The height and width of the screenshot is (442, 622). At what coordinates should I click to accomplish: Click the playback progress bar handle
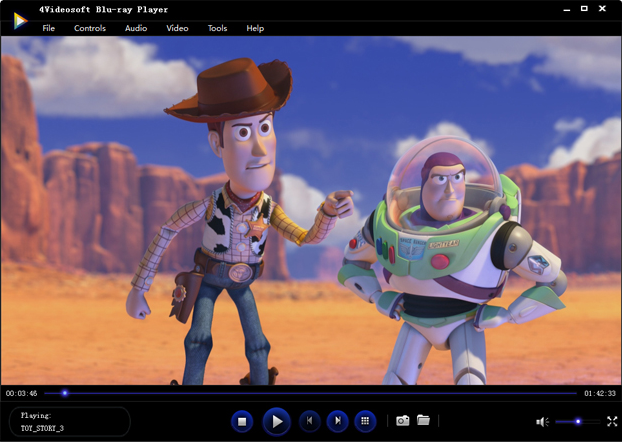pos(65,393)
